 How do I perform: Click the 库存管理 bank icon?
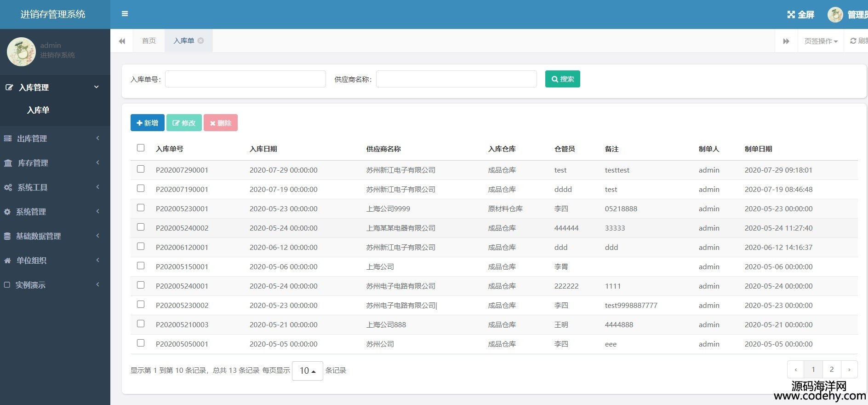8,162
